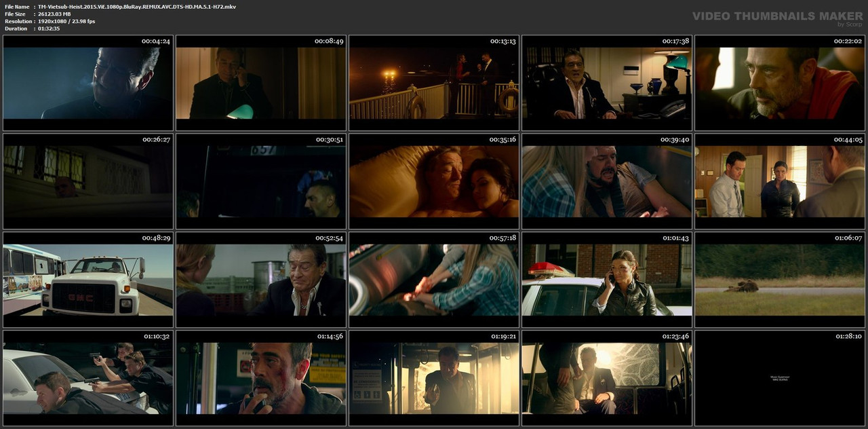The width and height of the screenshot is (868, 429).
Task: Select the thumbnail at 01:01:43
Action: 607,280
